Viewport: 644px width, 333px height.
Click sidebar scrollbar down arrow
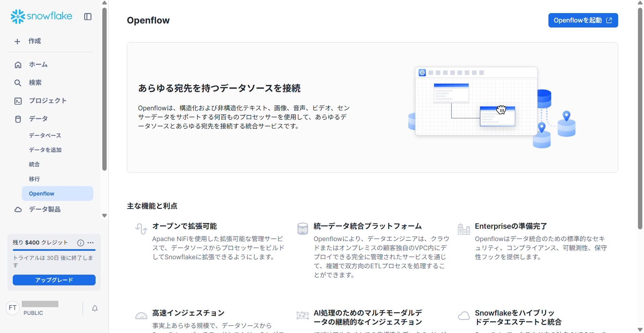tap(104, 216)
